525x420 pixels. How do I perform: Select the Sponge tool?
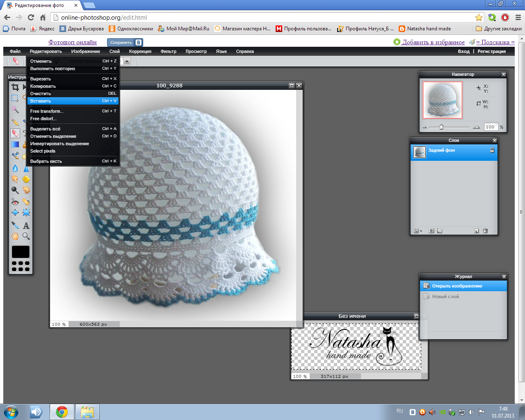pyautogui.click(x=26, y=179)
